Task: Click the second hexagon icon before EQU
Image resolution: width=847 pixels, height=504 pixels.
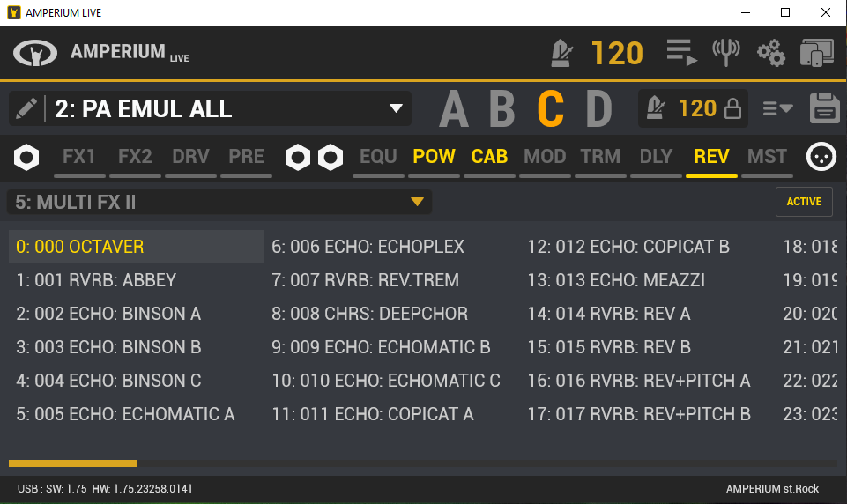Action: point(330,157)
